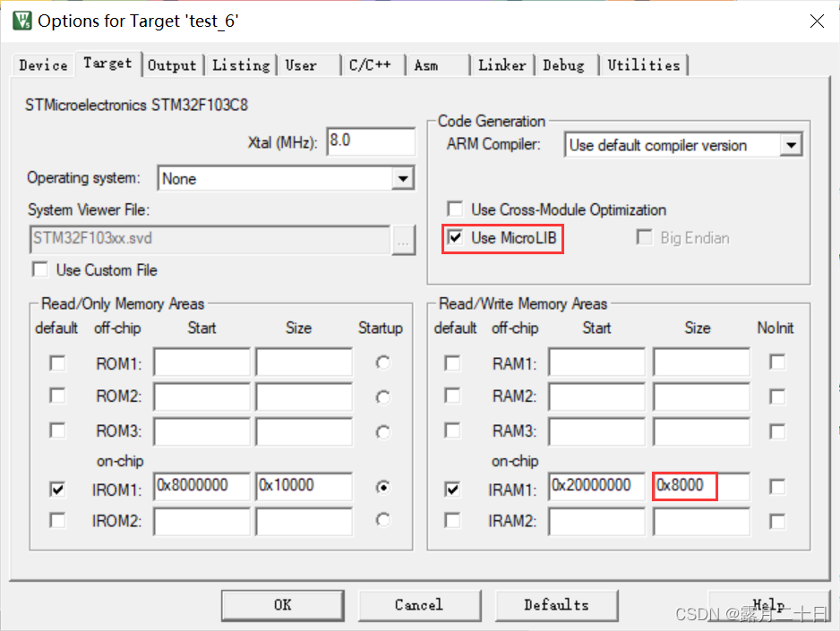
Task: Open the Output tab
Action: point(172,65)
